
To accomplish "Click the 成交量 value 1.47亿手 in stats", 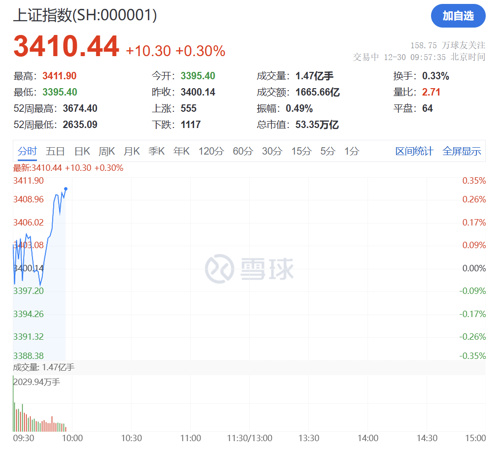I will [314, 76].
